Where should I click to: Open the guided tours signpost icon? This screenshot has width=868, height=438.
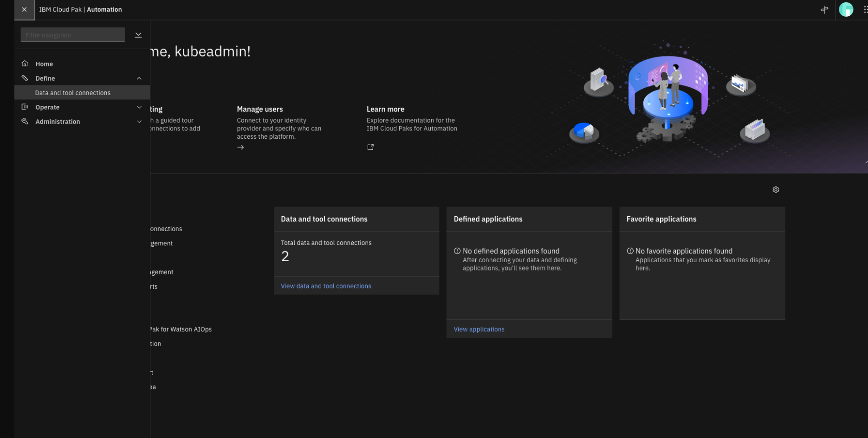coord(824,10)
